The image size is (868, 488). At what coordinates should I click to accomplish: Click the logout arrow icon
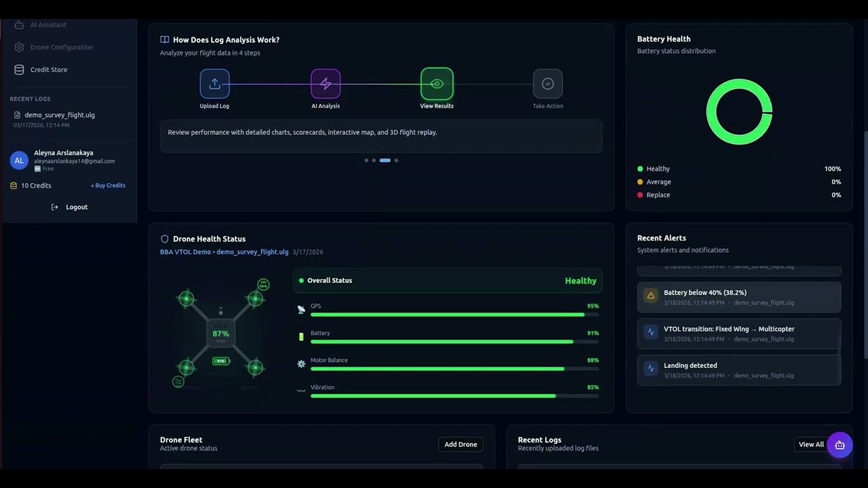point(55,207)
